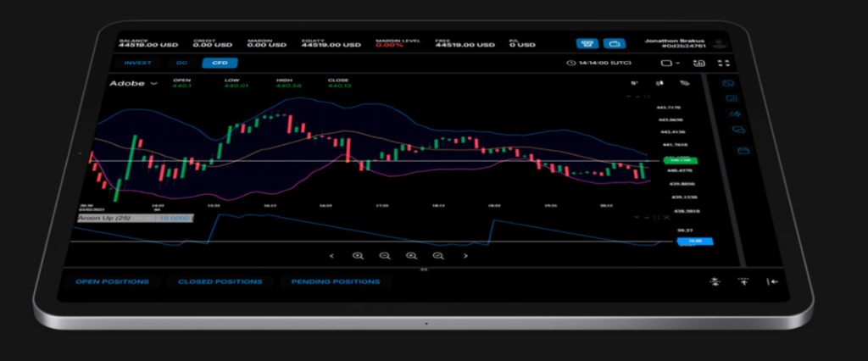Image resolution: width=868 pixels, height=361 pixels.
Task: Click the blue Aroon value tag
Action: pyautogui.click(x=694, y=242)
